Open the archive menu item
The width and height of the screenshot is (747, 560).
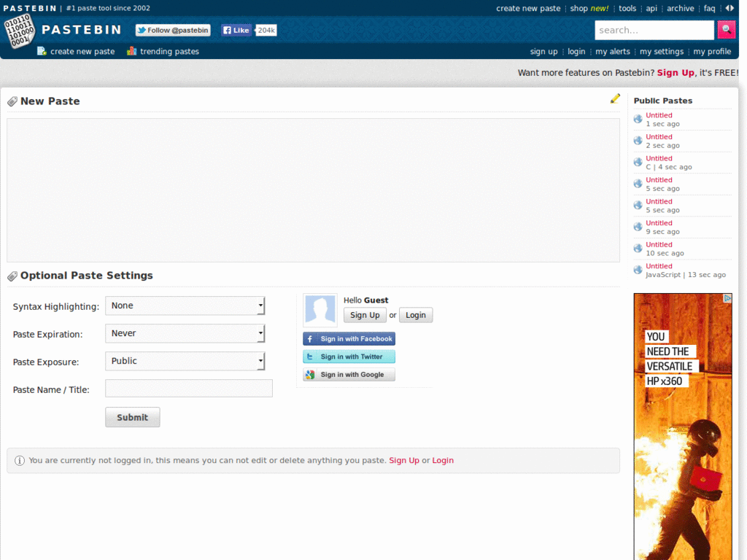[680, 8]
